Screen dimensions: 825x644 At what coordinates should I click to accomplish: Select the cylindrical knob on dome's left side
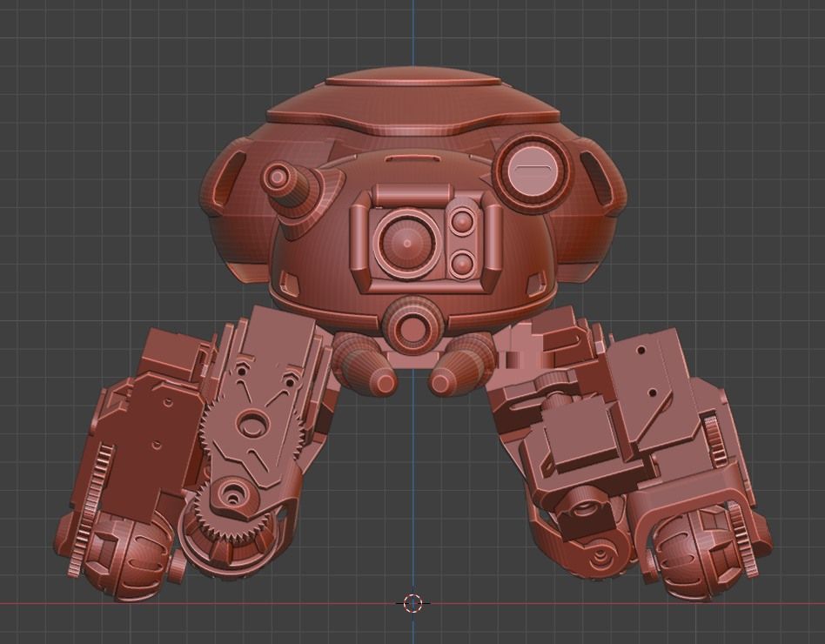pyautogui.click(x=288, y=187)
